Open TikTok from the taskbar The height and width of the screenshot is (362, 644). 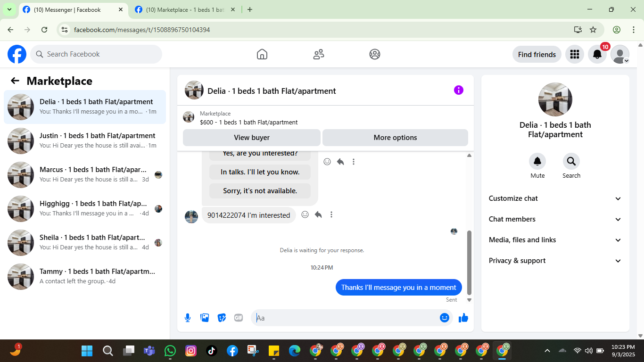(x=212, y=351)
